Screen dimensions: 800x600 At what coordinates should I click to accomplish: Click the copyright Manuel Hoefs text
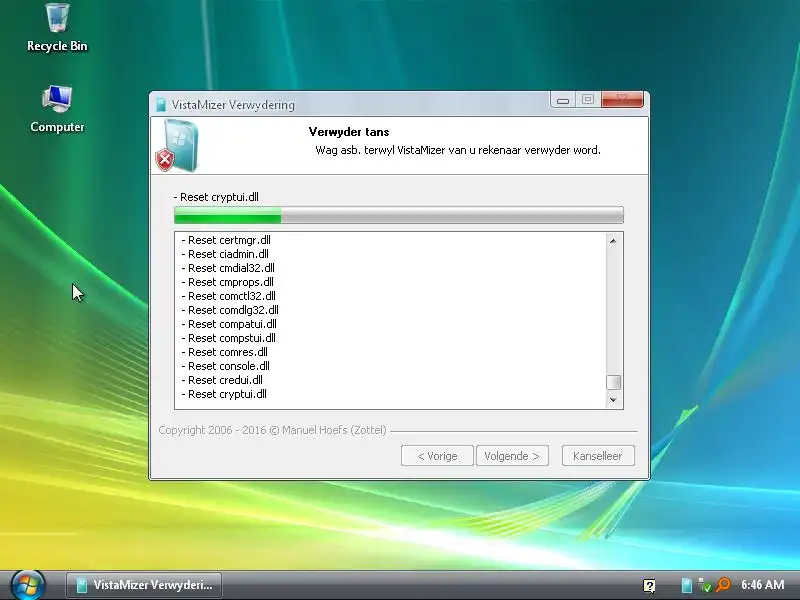pos(272,430)
